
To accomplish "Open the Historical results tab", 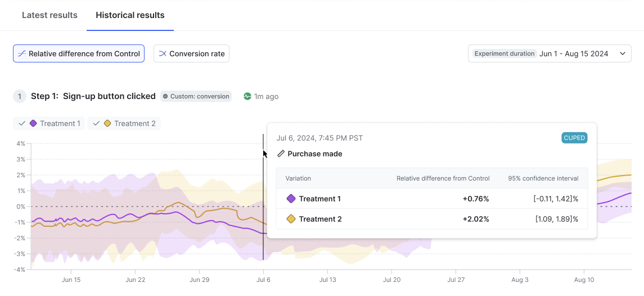I will point(130,15).
